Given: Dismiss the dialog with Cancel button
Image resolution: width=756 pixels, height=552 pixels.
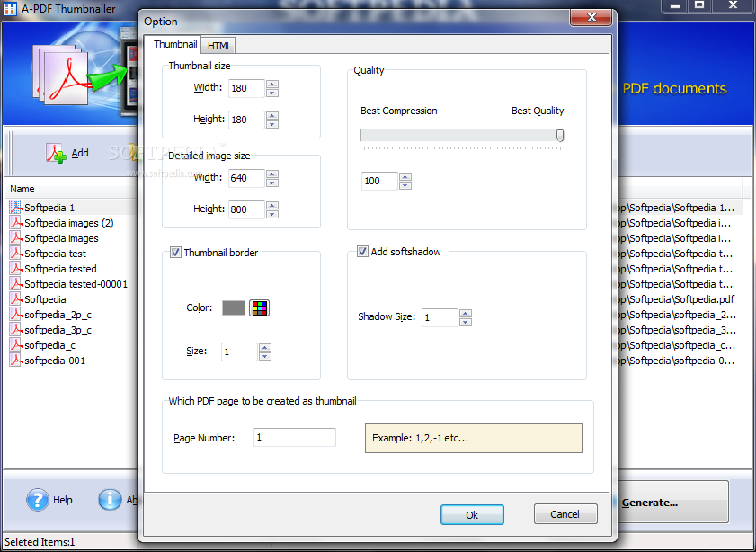Looking at the screenshot, I should click(x=565, y=514).
